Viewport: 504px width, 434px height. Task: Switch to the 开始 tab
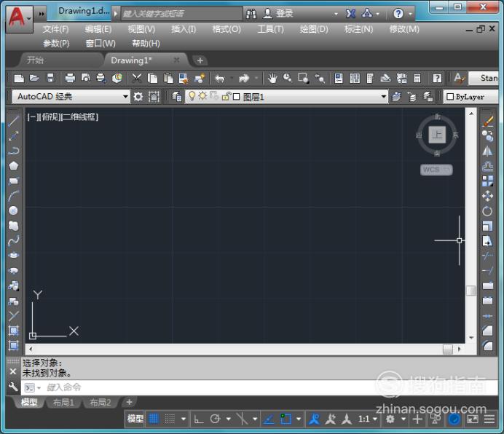[60, 60]
